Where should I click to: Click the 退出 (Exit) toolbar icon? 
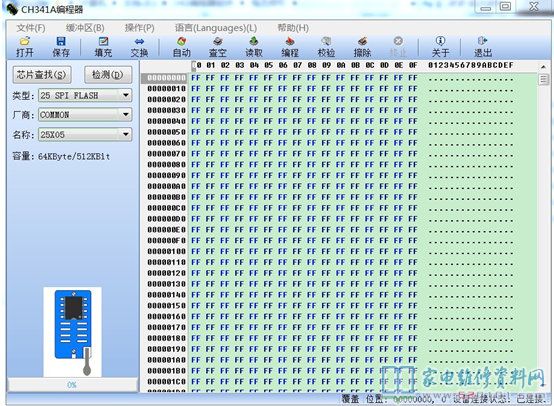pos(483,47)
